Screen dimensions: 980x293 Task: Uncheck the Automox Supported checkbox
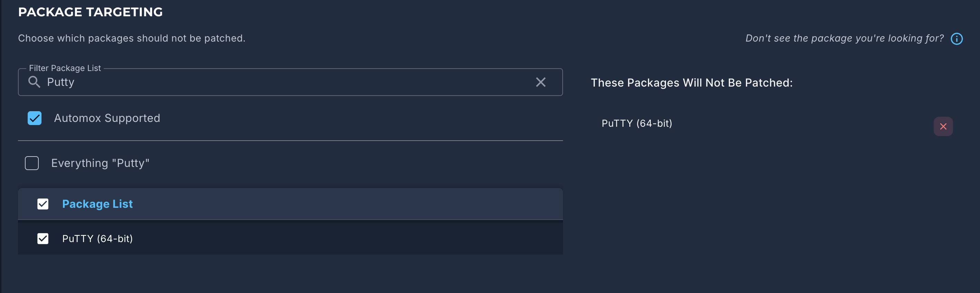tap(35, 118)
